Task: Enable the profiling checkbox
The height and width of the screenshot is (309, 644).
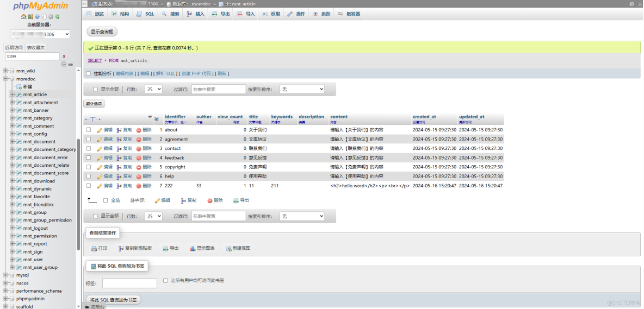Action: [88, 74]
